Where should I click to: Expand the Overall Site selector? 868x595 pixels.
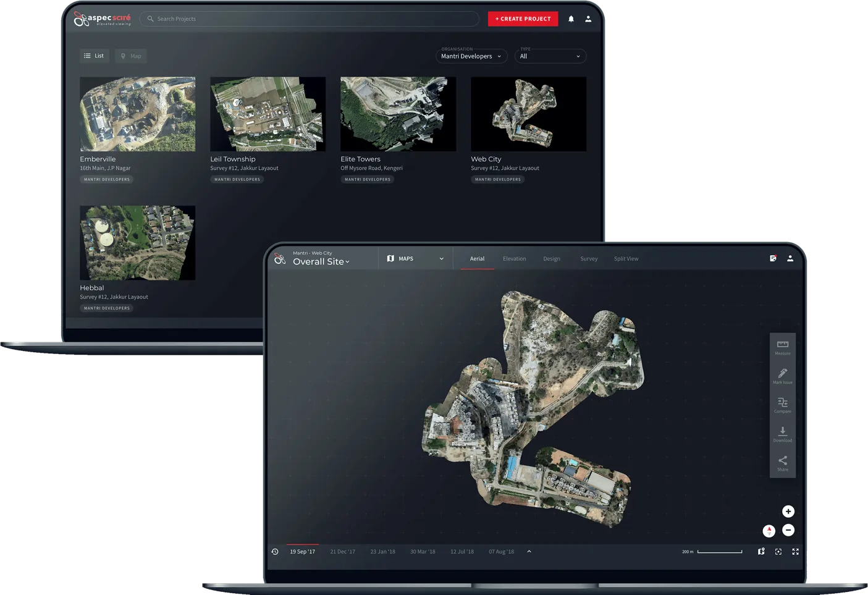(321, 262)
